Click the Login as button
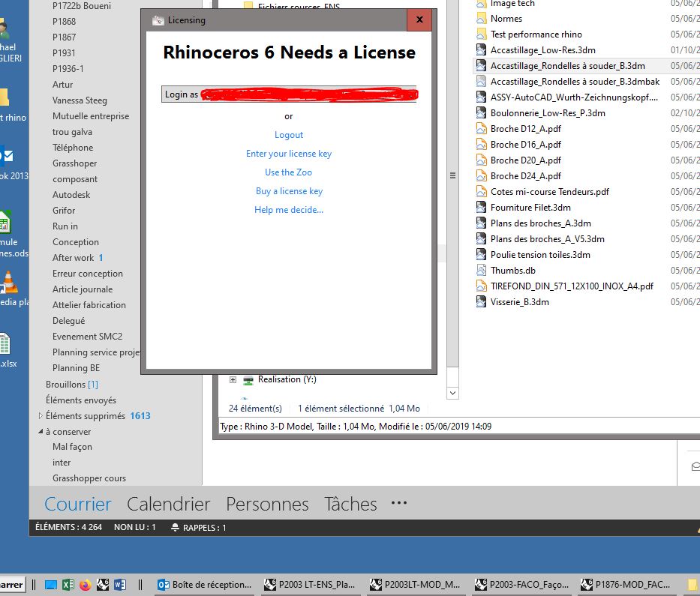The height and width of the screenshot is (596, 700). (x=289, y=94)
